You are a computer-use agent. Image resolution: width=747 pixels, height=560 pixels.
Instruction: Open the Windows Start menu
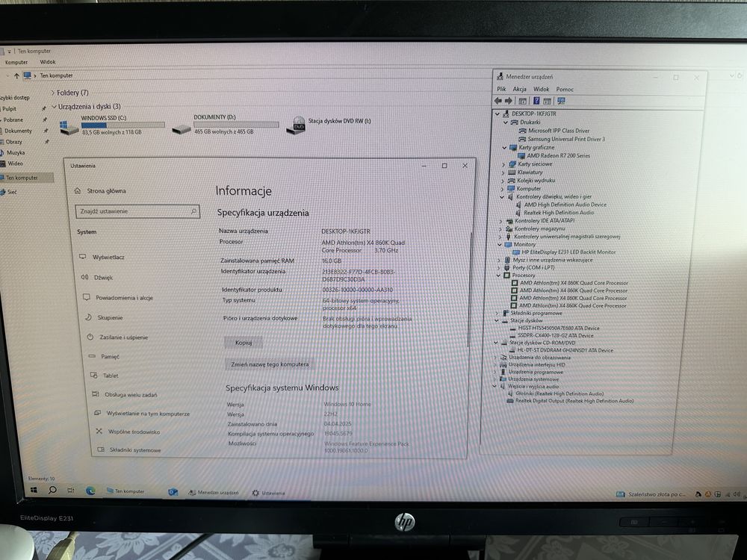point(34,490)
